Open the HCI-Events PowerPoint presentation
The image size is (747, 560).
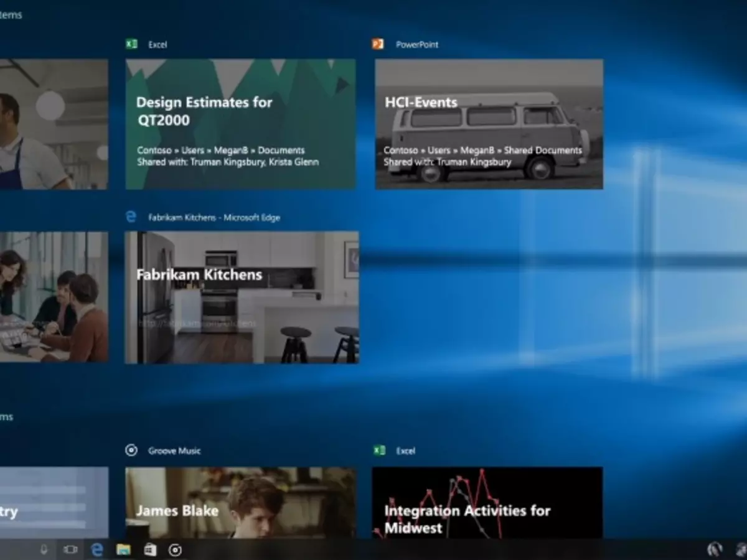click(489, 123)
